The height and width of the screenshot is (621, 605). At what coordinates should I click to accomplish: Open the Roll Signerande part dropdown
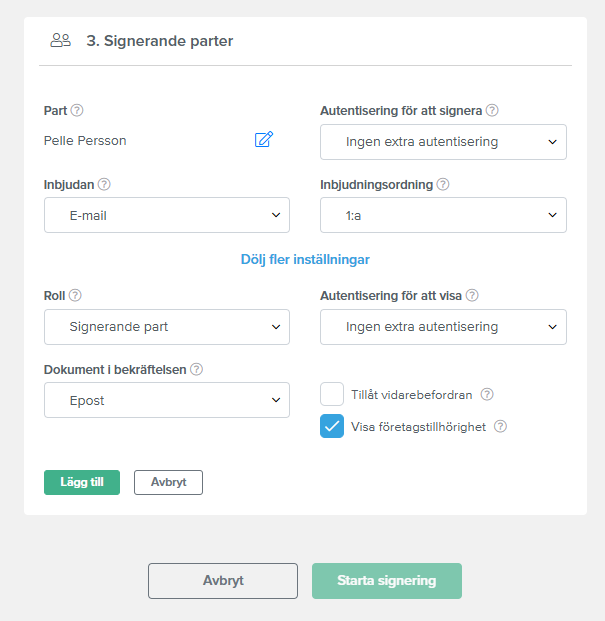pos(167,327)
